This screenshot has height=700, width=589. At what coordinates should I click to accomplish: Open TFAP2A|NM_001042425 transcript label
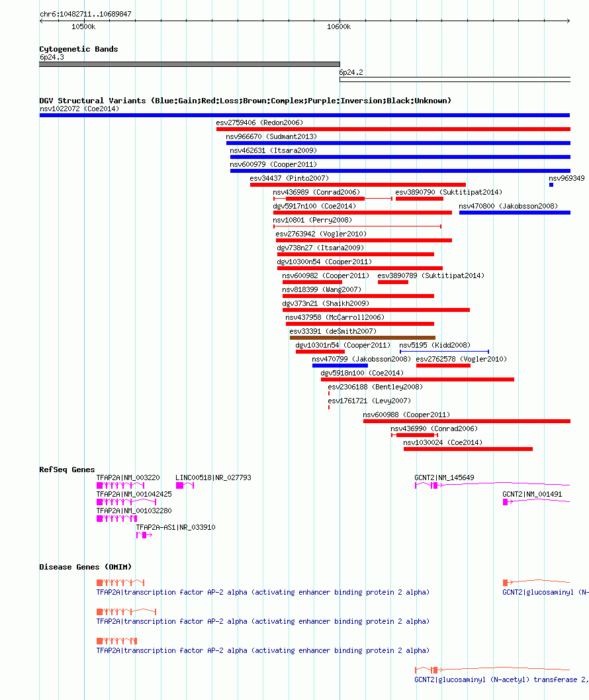tap(134, 494)
